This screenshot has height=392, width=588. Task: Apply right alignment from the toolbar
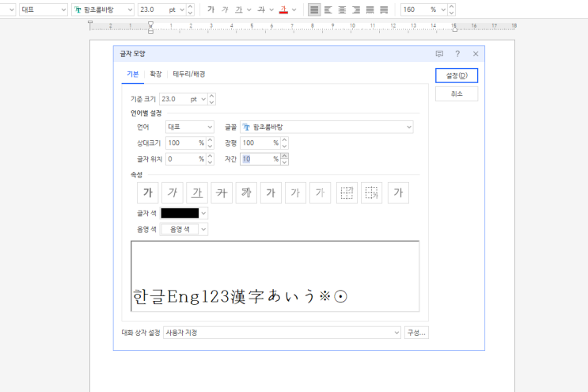click(x=356, y=10)
